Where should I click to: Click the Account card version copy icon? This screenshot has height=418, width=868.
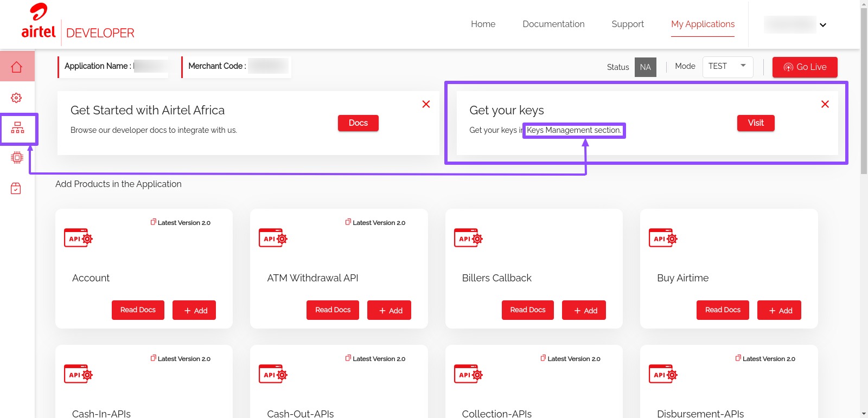(x=154, y=222)
